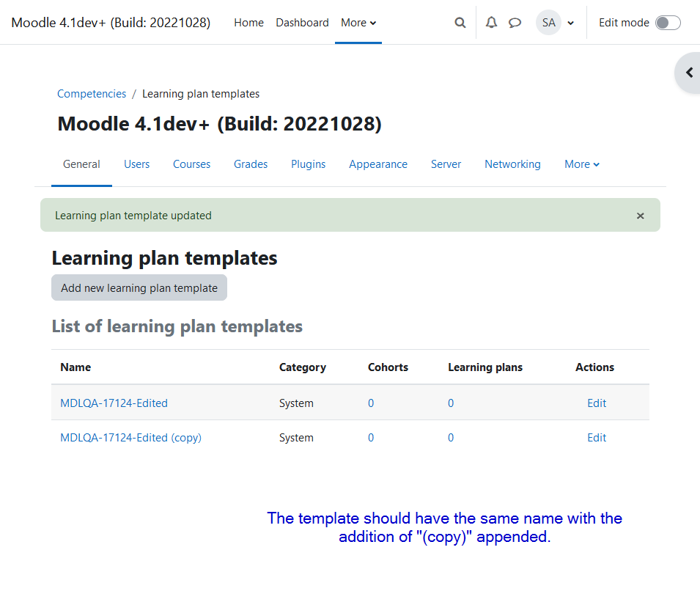
Task: Click the SA user avatar
Action: [548, 22]
